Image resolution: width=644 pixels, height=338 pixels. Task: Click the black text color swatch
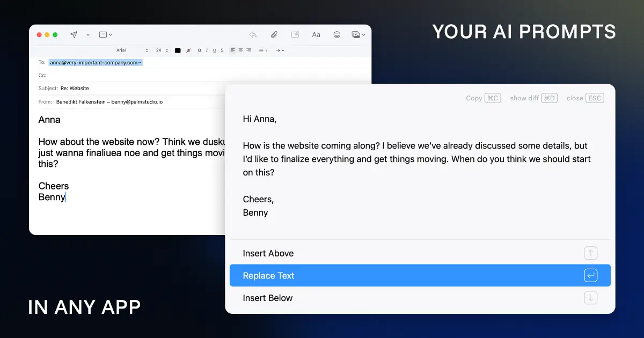(x=178, y=50)
